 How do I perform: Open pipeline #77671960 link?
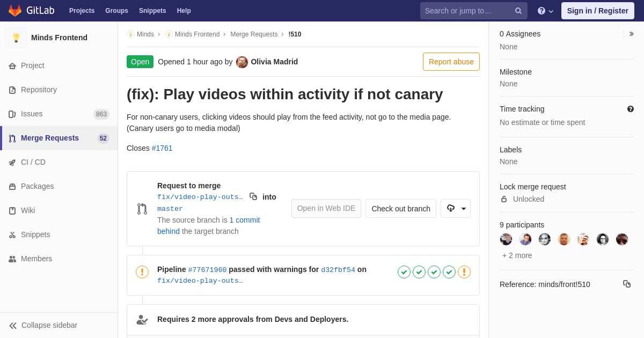pyautogui.click(x=207, y=270)
